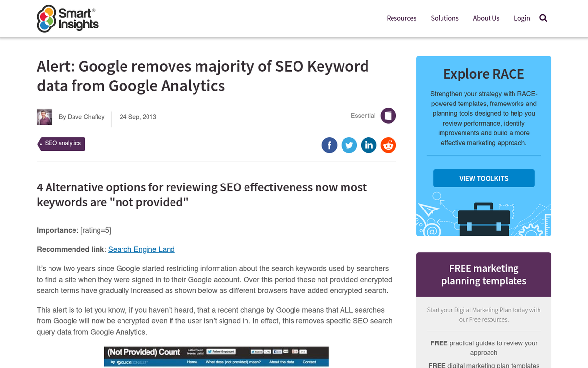Share the article on Facebook
The width and height of the screenshot is (588, 368).
click(329, 145)
